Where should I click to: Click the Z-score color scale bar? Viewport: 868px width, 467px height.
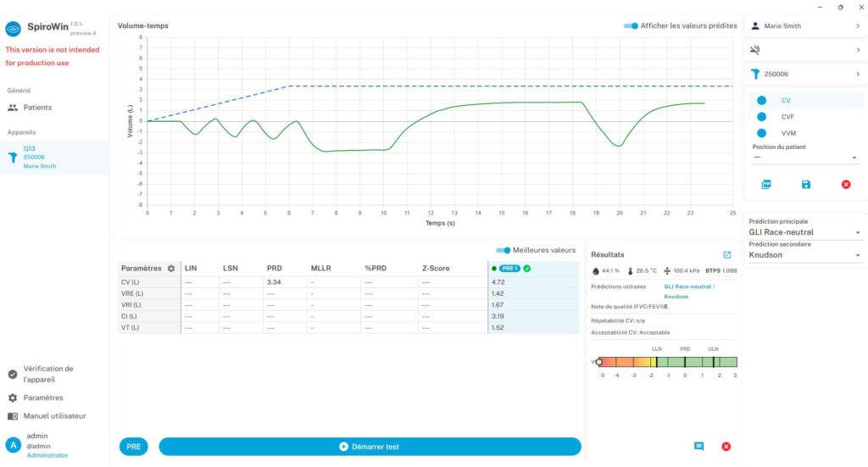point(668,362)
